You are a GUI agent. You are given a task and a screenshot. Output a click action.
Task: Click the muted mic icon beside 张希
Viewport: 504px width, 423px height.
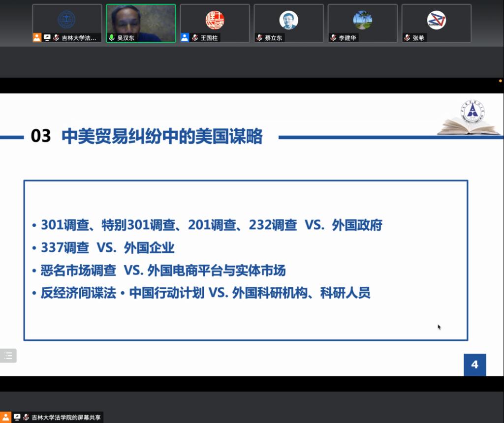(407, 38)
